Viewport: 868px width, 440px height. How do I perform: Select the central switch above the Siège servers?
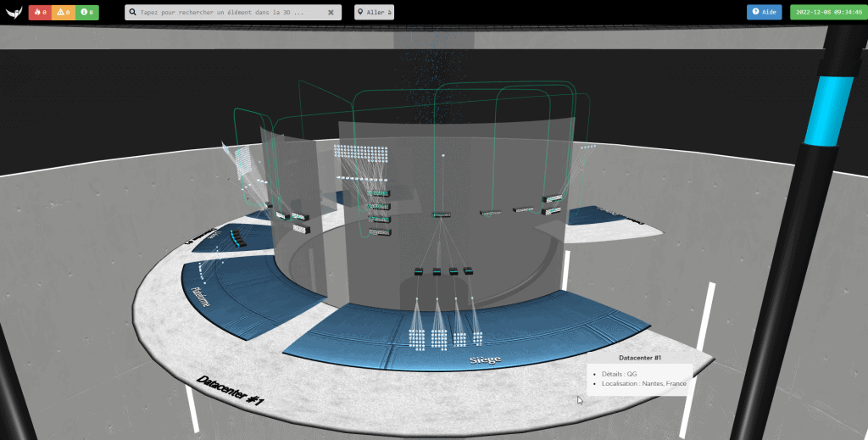point(441,214)
